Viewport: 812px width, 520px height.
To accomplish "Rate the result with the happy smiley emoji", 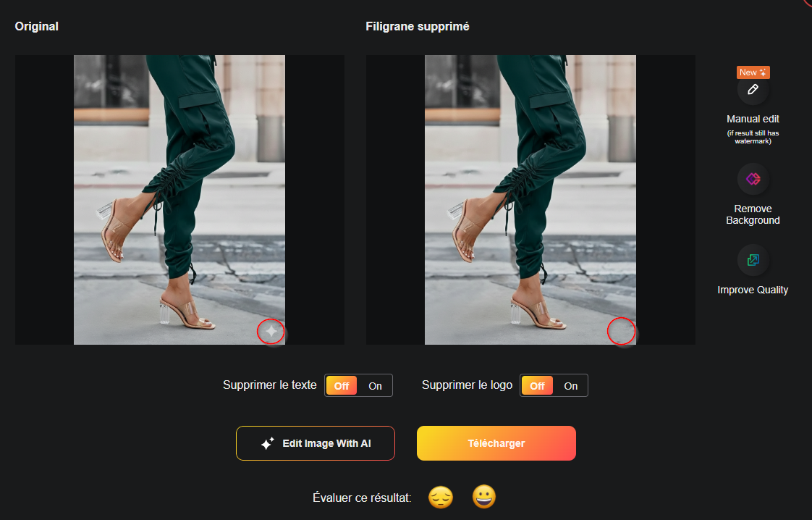I will (x=483, y=498).
